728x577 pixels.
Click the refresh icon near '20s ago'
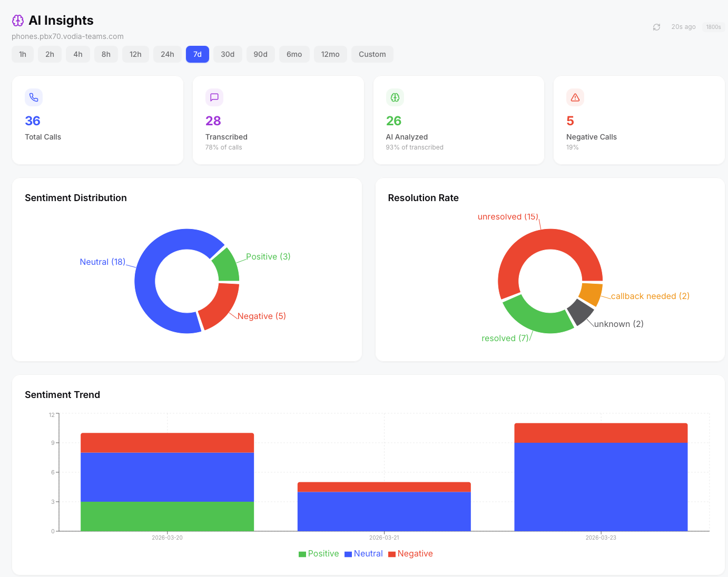click(x=656, y=27)
